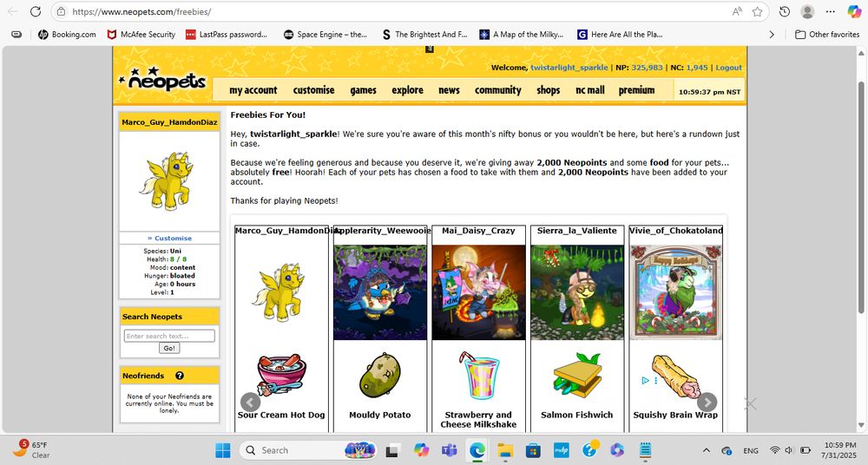The height and width of the screenshot is (465, 868).
Task: Click the Salmon Fishwich food icon
Action: (x=577, y=376)
